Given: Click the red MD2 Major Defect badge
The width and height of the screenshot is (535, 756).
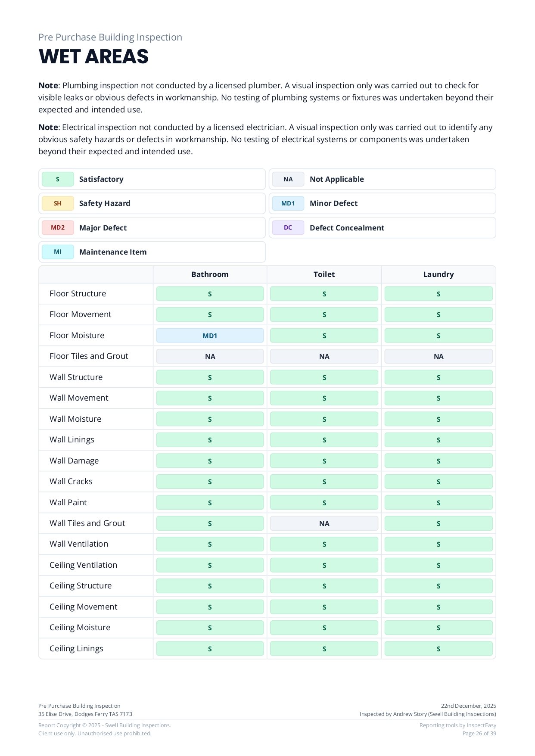Looking at the screenshot, I should pos(58,228).
